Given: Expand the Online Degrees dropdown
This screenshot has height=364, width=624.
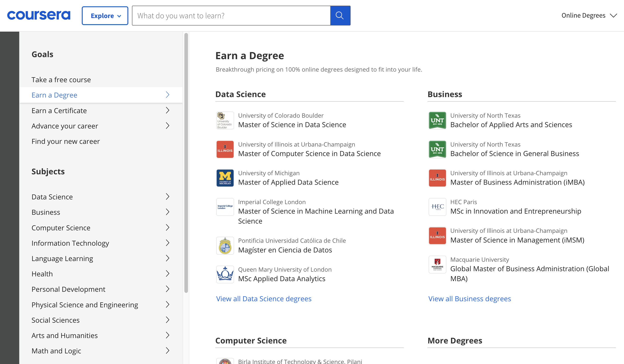Looking at the screenshot, I should (x=589, y=15).
